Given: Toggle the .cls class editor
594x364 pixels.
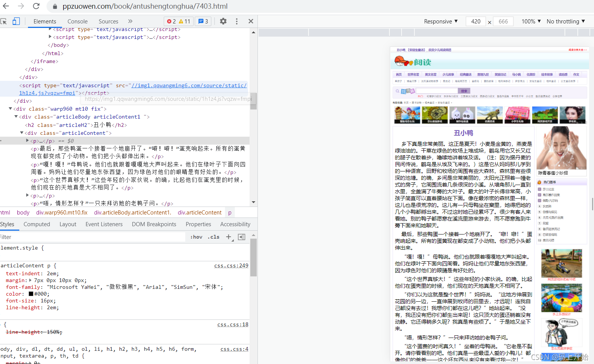Looking at the screenshot, I should tap(214, 237).
